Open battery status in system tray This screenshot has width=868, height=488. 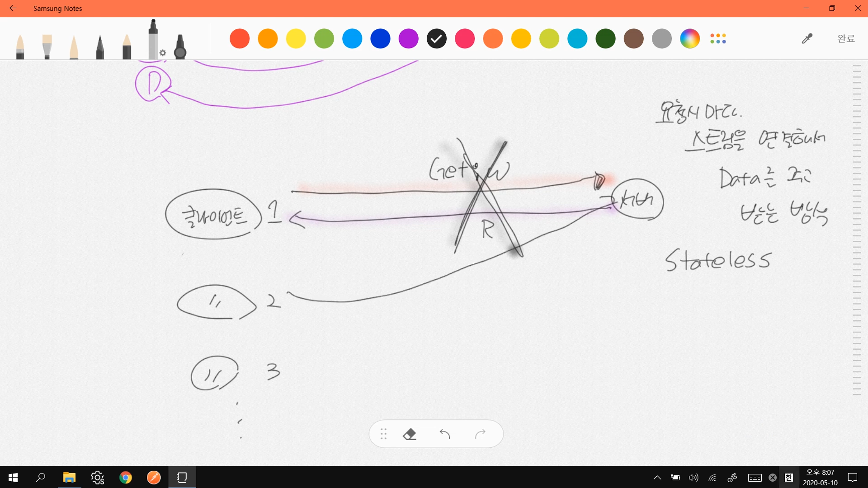[x=675, y=478]
